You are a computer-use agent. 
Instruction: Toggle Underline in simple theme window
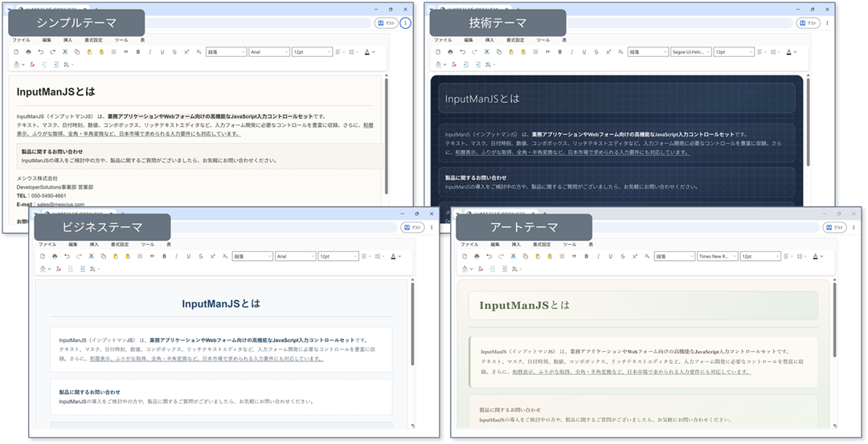[162, 52]
